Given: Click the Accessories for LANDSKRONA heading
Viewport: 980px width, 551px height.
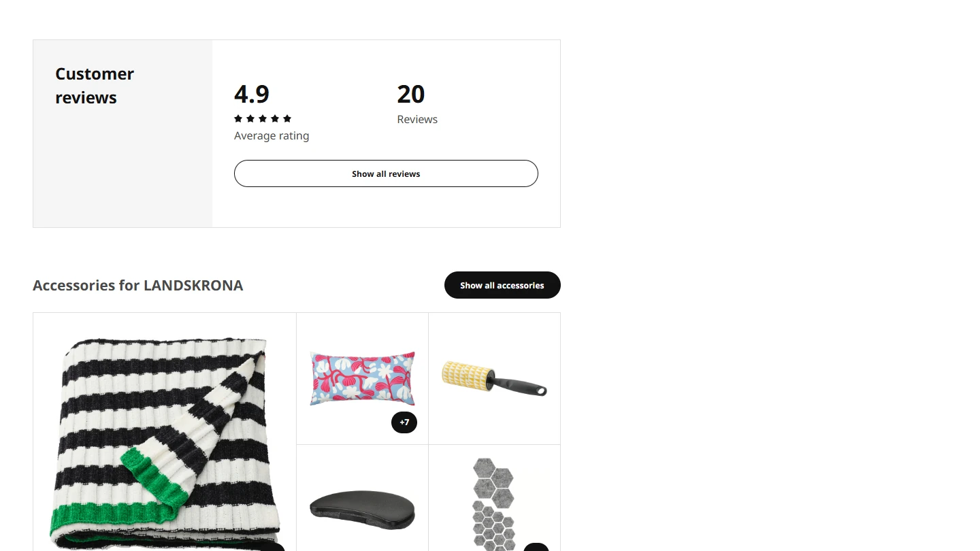Looking at the screenshot, I should (x=137, y=285).
